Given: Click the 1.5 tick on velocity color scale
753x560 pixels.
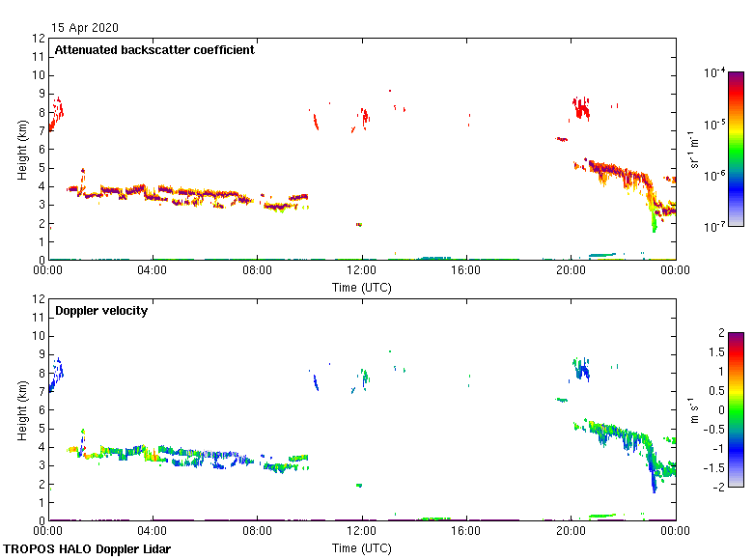Looking at the screenshot, I should (x=715, y=352).
